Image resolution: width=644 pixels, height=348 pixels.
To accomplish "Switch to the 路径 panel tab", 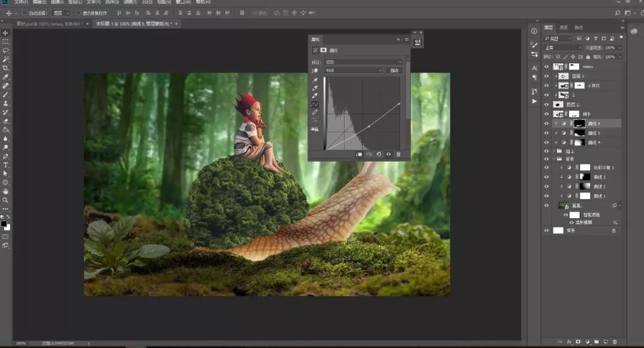I will [578, 27].
